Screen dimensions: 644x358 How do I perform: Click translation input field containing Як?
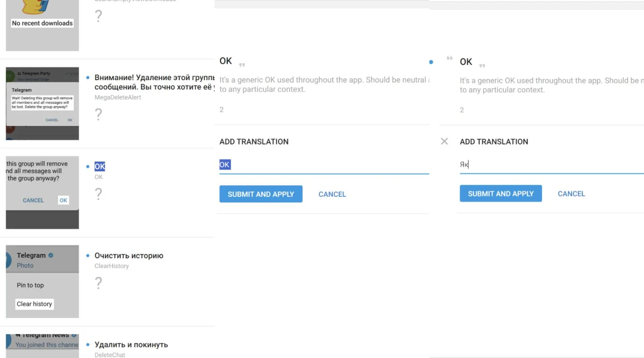pyautogui.click(x=552, y=164)
